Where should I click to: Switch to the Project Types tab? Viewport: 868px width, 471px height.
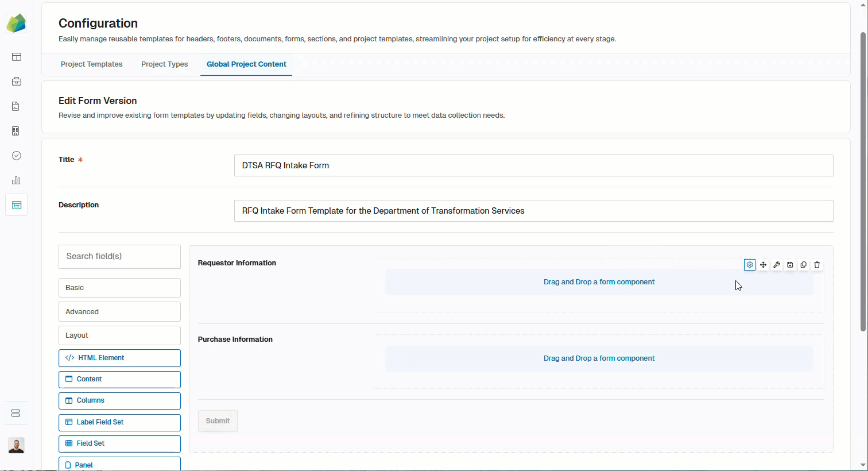coord(165,64)
